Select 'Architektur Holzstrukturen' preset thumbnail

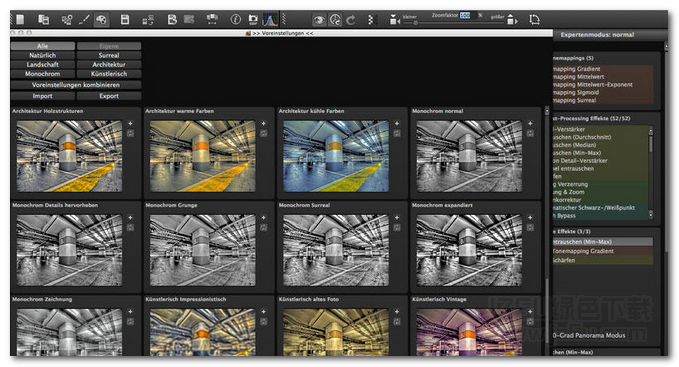69,156
